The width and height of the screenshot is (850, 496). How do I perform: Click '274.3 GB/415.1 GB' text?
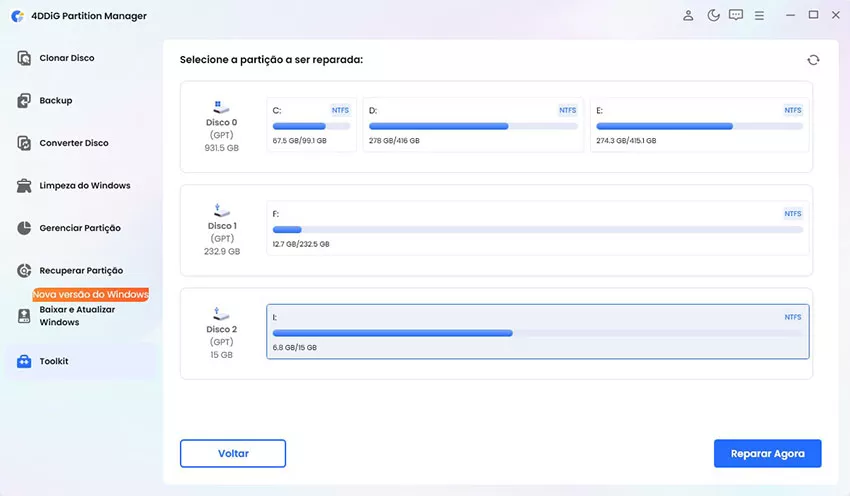point(626,140)
